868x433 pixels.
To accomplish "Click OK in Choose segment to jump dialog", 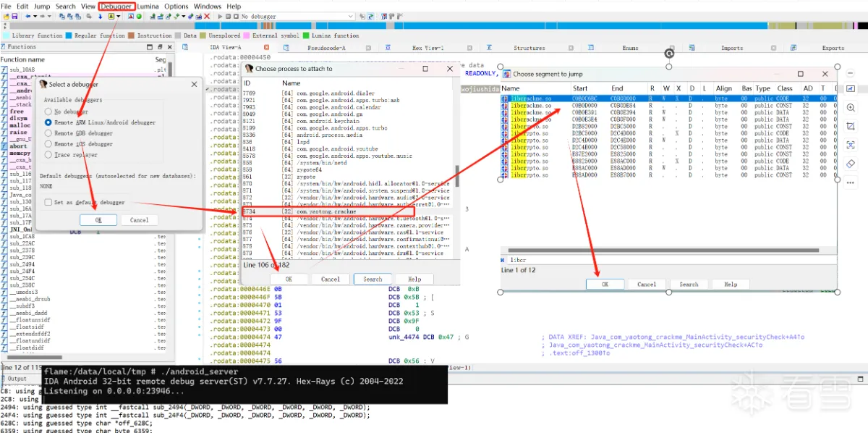I will click(605, 284).
